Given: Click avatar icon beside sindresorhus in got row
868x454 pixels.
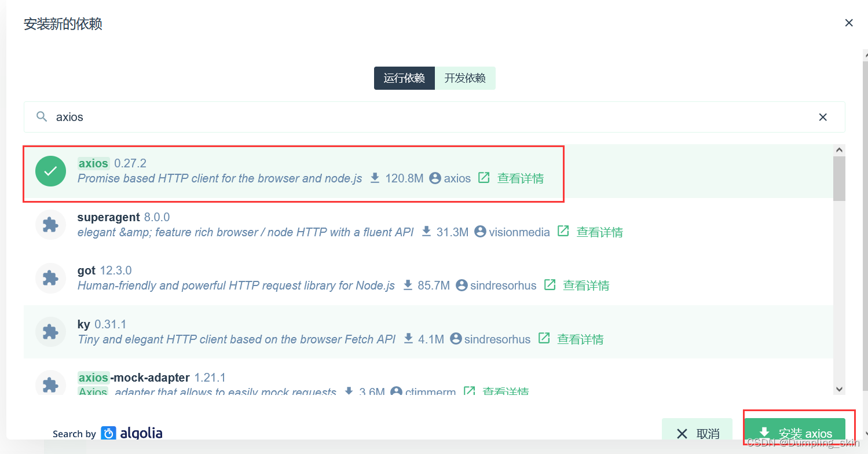Looking at the screenshot, I should (462, 285).
